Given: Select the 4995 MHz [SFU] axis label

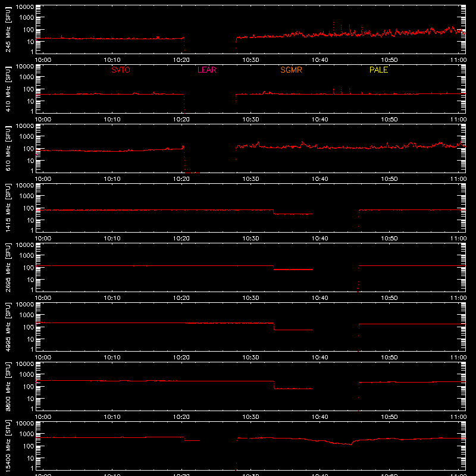Looking at the screenshot, I should (x=8, y=327).
